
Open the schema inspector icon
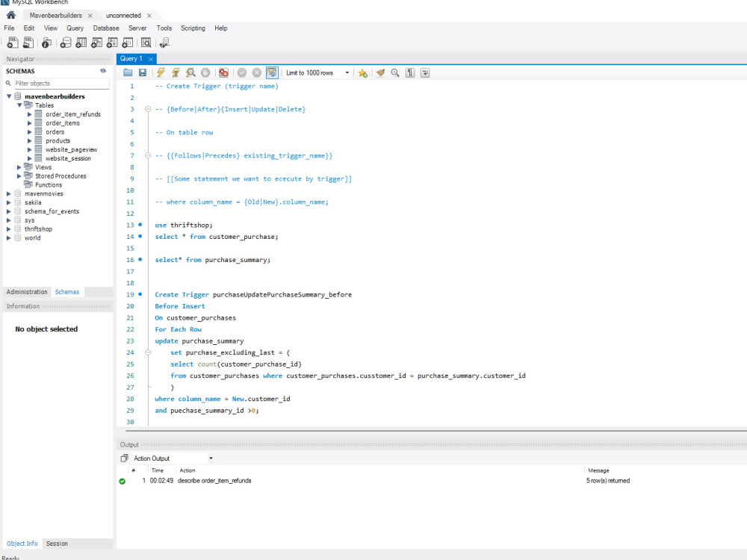click(x=46, y=43)
